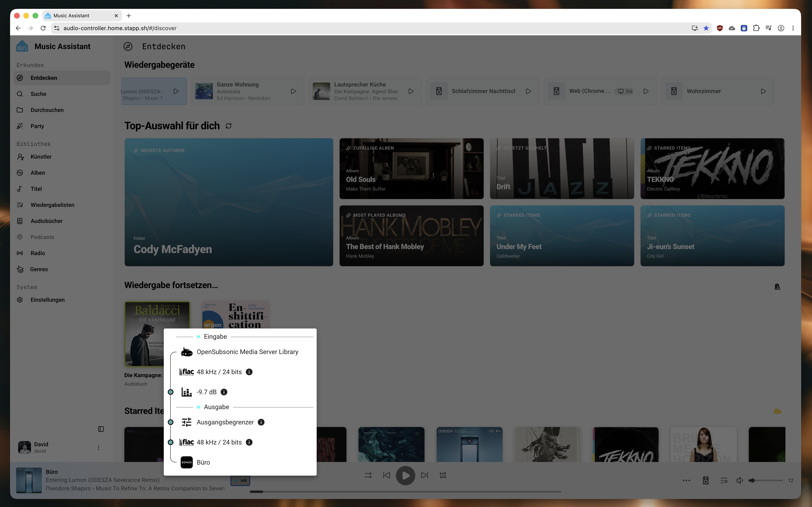Click the Schlafzimmer Nachttisch speaker icon
The height and width of the screenshot is (507, 812).
pyautogui.click(x=439, y=91)
